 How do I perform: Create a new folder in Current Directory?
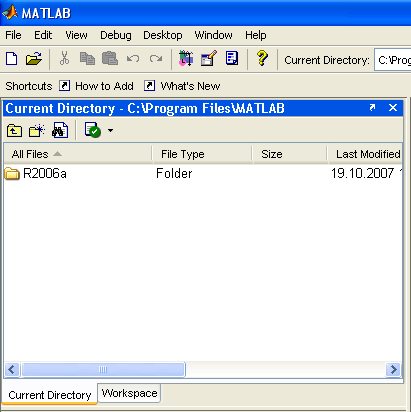[37, 131]
